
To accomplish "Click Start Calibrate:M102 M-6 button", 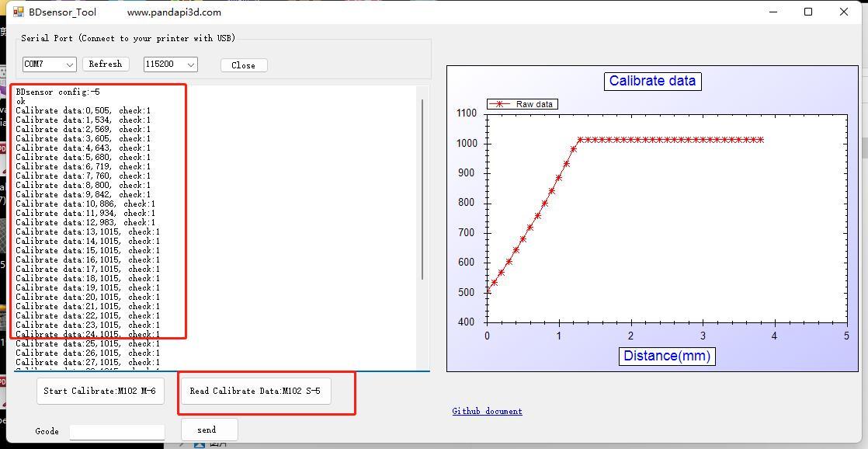I will (x=100, y=391).
